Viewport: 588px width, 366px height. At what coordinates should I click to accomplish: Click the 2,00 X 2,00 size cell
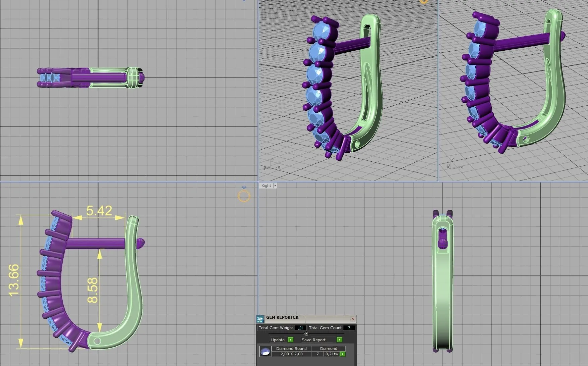pos(291,354)
